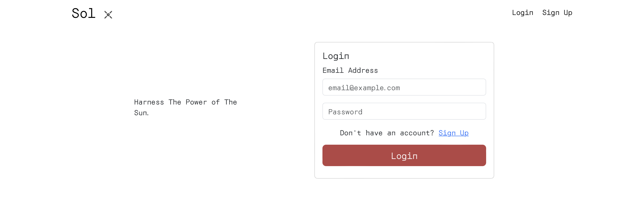Image resolution: width=644 pixels, height=213 pixels.
Task: Click the "Sol" brand name in header
Action: click(x=83, y=13)
